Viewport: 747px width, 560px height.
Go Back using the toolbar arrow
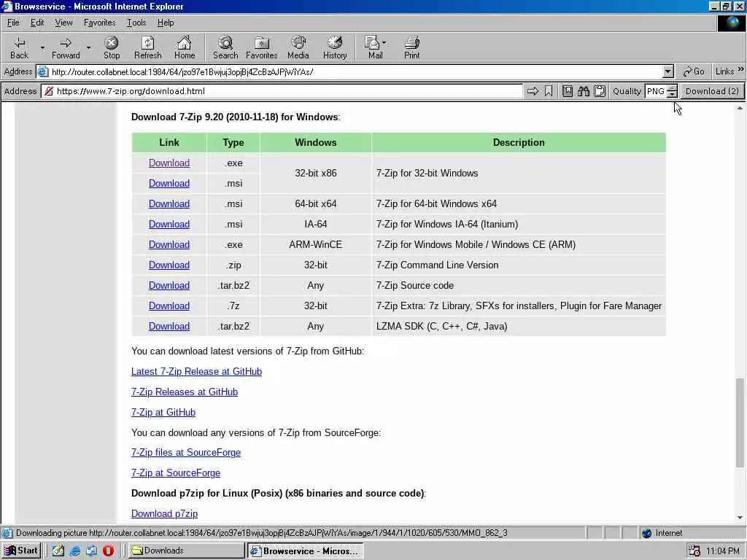click(19, 47)
